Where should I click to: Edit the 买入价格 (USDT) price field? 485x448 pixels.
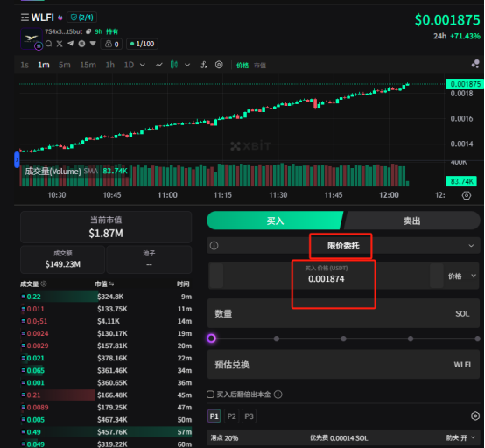click(x=327, y=276)
